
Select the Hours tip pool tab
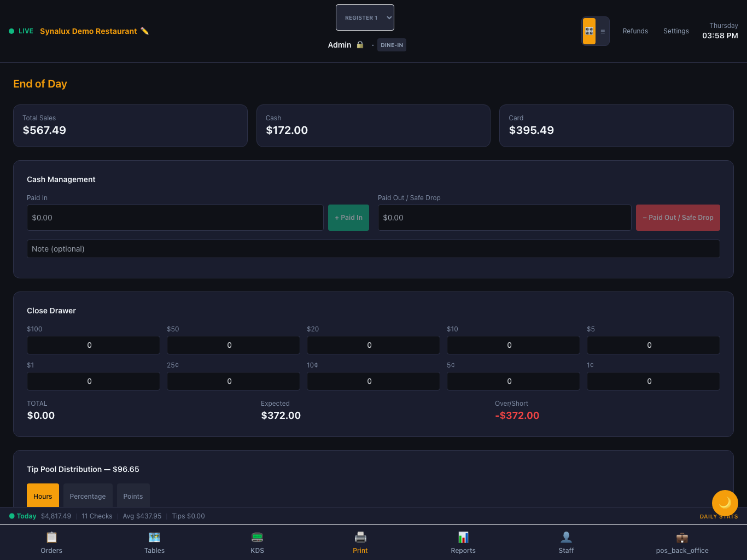(x=43, y=496)
